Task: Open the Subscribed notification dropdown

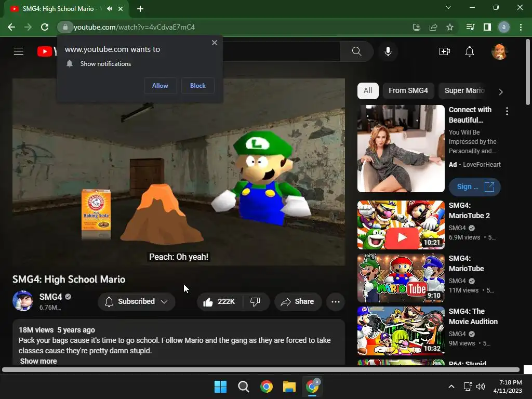Action: click(x=137, y=302)
